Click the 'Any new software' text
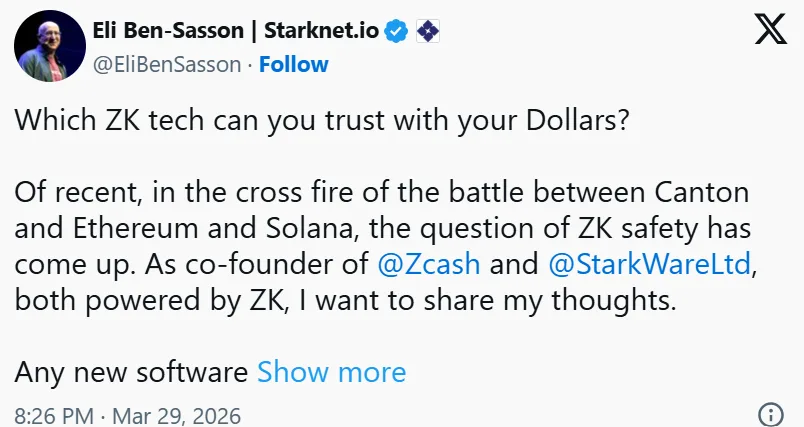The image size is (804, 427). coord(131,373)
